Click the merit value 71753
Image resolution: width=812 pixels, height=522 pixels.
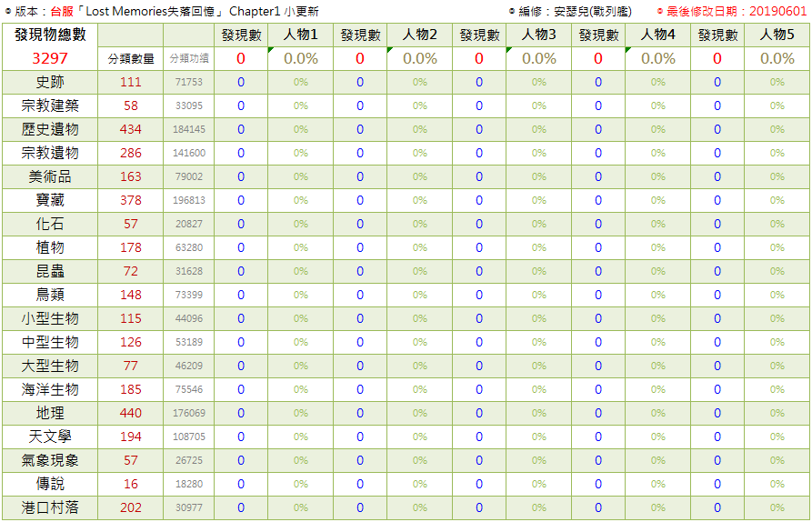coord(189,83)
